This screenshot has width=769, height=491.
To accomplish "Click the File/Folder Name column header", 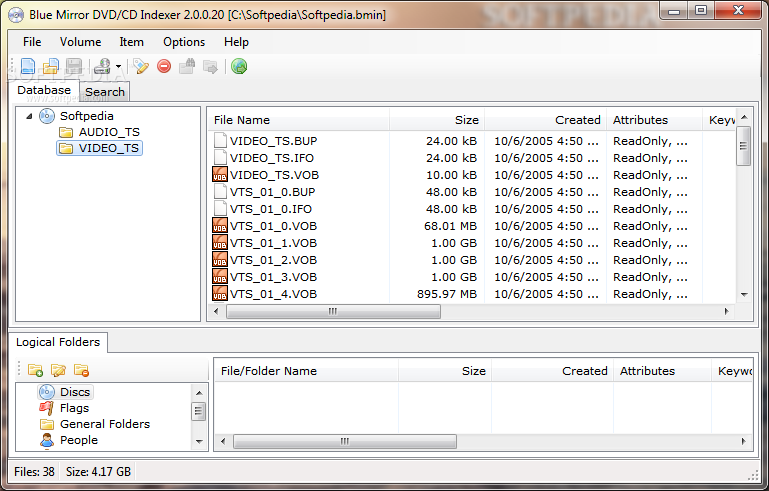I will (x=307, y=371).
